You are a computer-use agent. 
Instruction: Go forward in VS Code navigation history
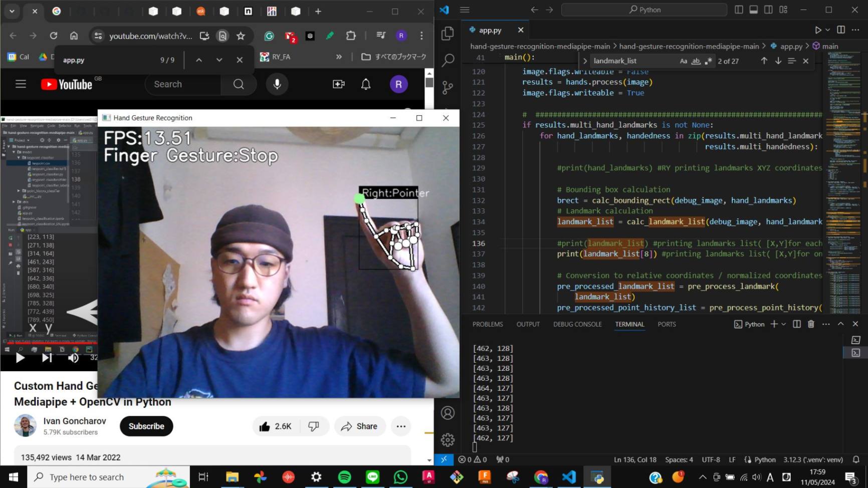coord(549,10)
